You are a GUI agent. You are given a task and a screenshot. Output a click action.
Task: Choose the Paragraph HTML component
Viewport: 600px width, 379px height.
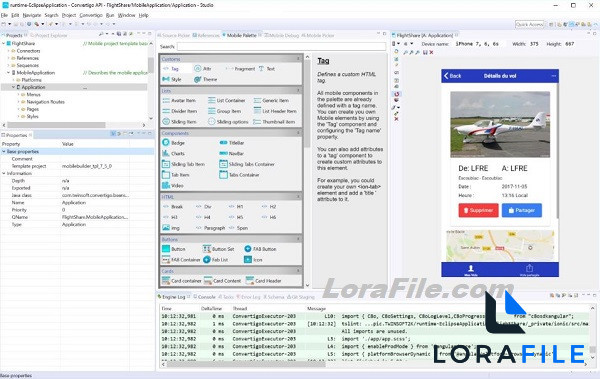point(210,228)
